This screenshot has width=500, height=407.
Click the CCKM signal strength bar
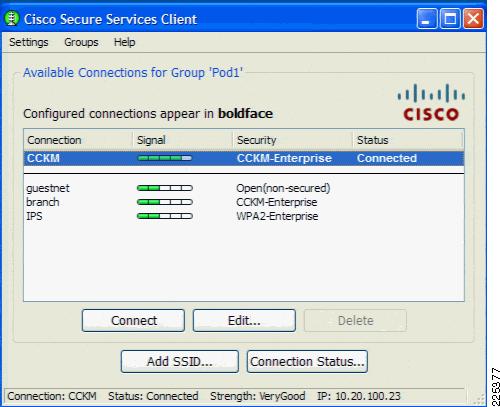pyautogui.click(x=165, y=158)
